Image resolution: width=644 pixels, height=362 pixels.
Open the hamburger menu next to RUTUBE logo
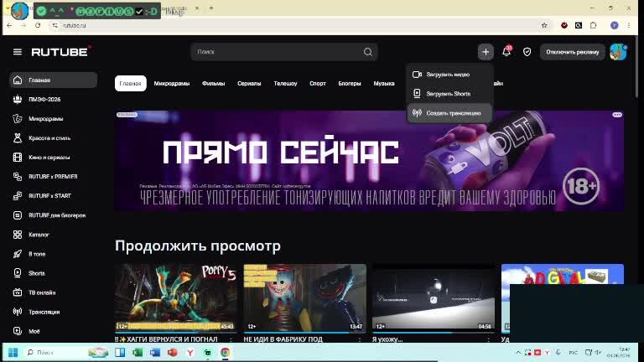(x=18, y=52)
